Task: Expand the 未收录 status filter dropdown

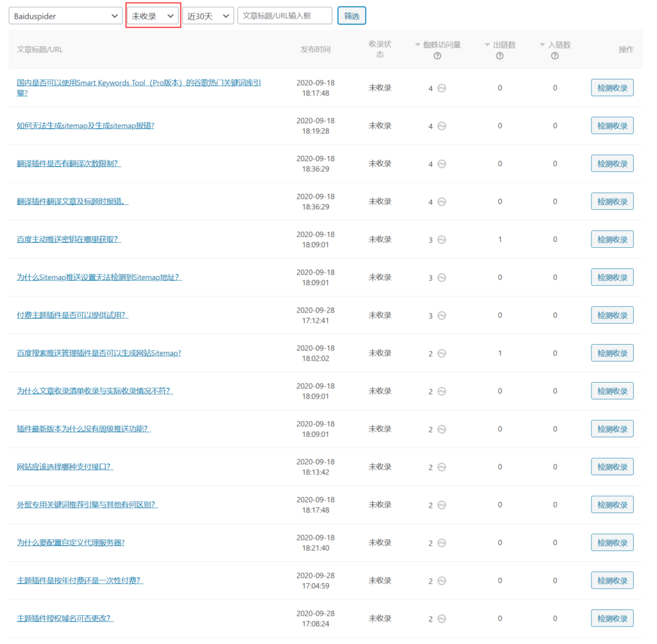Action: [153, 16]
